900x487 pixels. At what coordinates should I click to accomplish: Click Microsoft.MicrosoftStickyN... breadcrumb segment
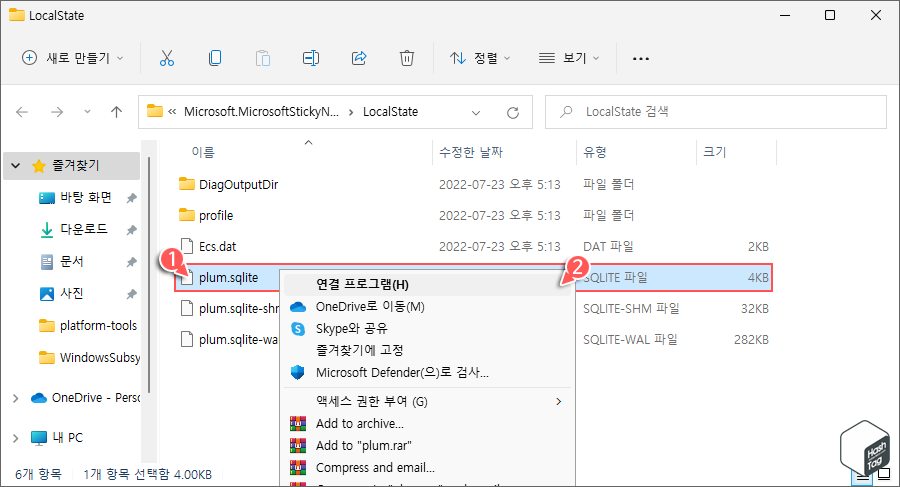click(261, 112)
